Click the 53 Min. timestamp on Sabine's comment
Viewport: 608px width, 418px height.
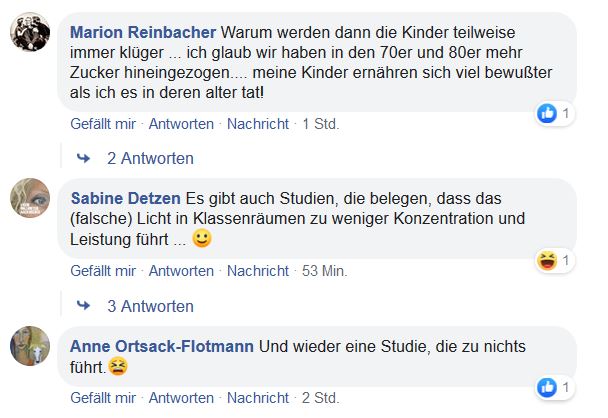pyautogui.click(x=324, y=271)
